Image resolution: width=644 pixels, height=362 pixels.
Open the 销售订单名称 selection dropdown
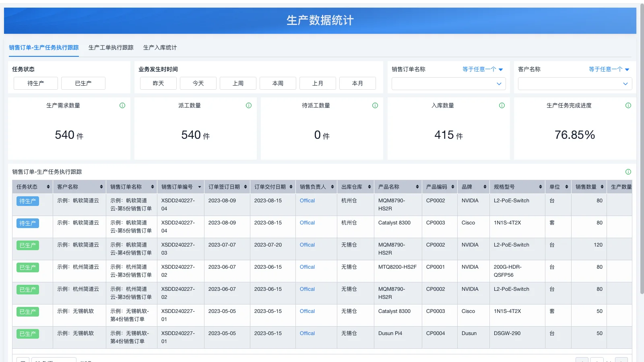[x=448, y=84]
